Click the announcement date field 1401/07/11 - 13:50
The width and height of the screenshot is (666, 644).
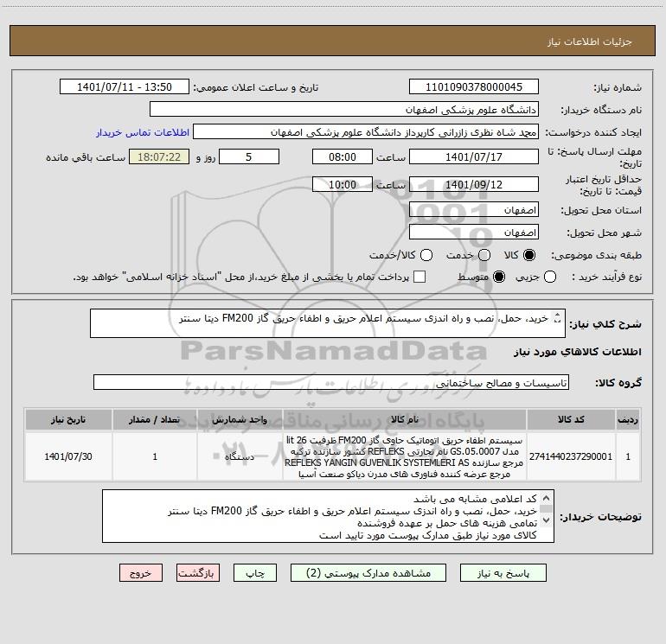click(x=125, y=86)
